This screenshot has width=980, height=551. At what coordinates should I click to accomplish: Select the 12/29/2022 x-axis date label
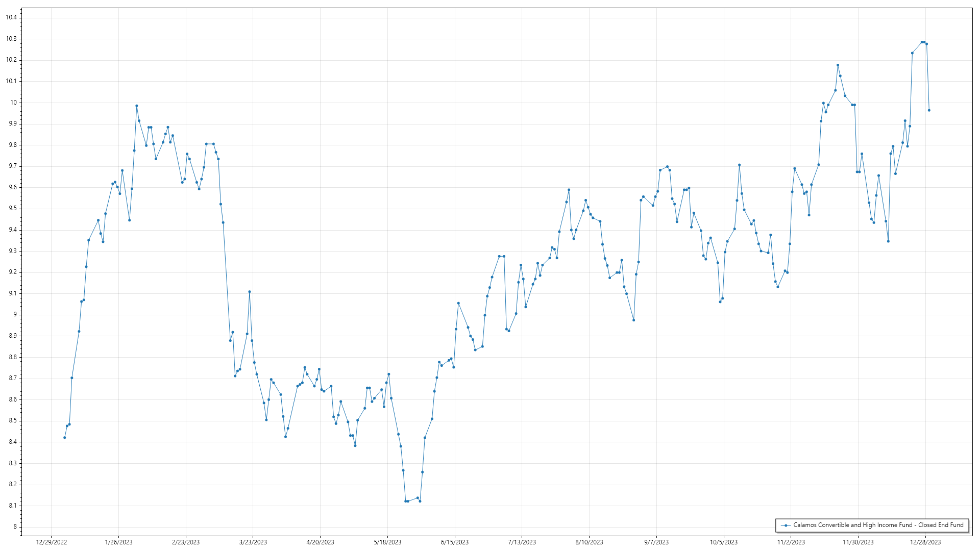pyautogui.click(x=52, y=542)
